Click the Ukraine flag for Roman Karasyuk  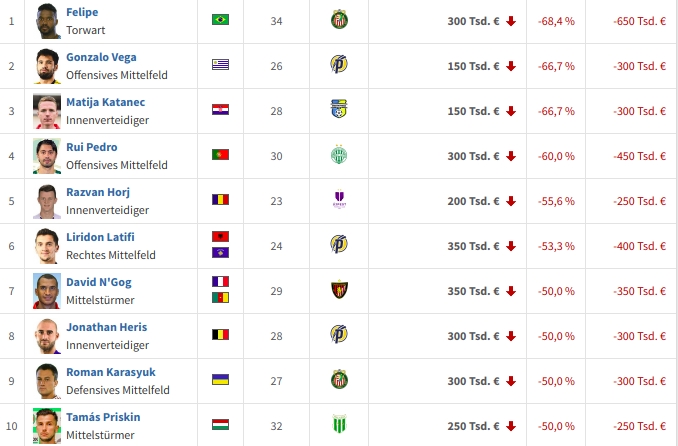pos(220,380)
